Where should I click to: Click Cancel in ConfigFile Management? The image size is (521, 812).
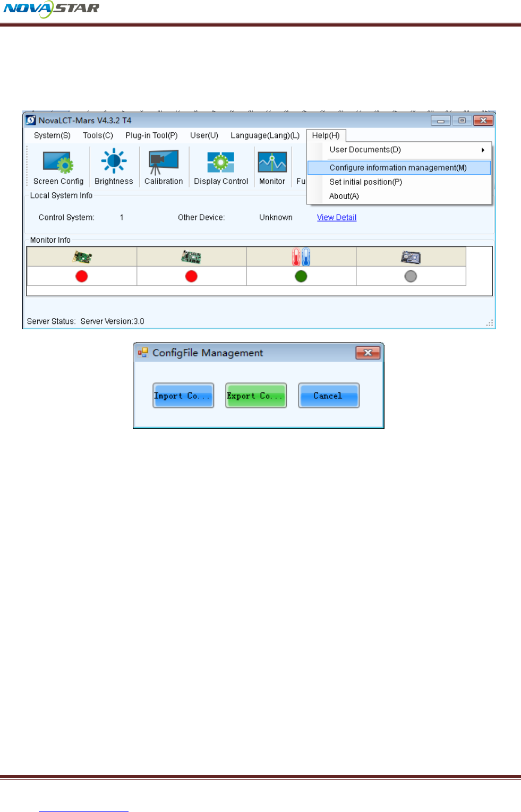(329, 396)
